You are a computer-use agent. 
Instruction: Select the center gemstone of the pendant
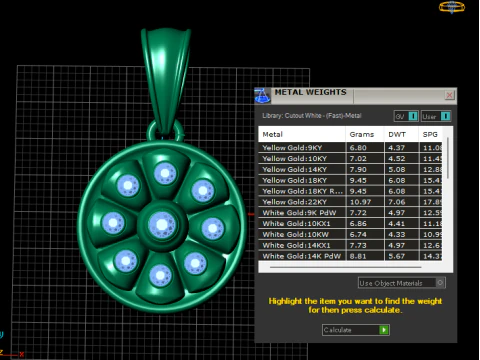coord(162,225)
